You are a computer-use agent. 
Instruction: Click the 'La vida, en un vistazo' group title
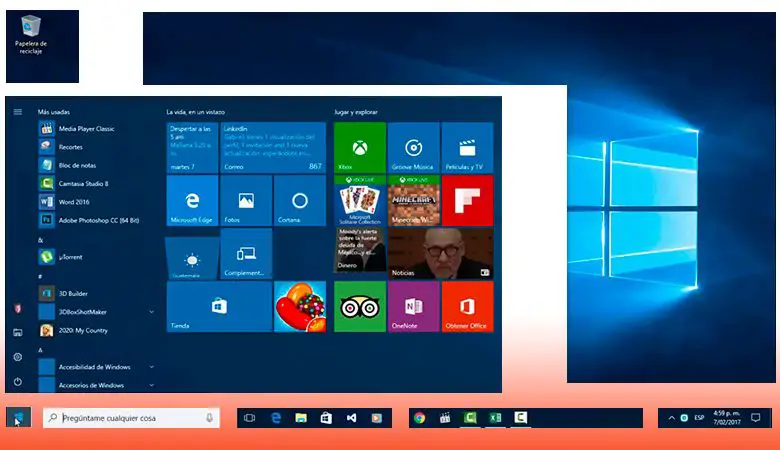pos(195,112)
